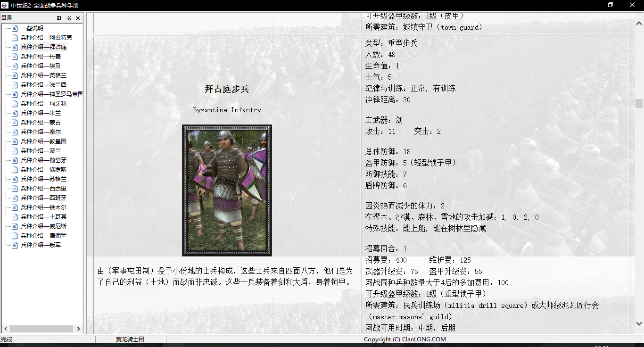Click page icon beside 兵种介绍—教皇国
This screenshot has width=644, height=347.
point(15,141)
